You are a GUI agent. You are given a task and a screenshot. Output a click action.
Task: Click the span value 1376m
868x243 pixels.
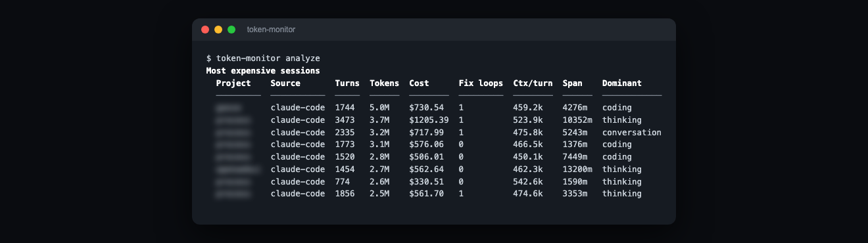point(575,144)
